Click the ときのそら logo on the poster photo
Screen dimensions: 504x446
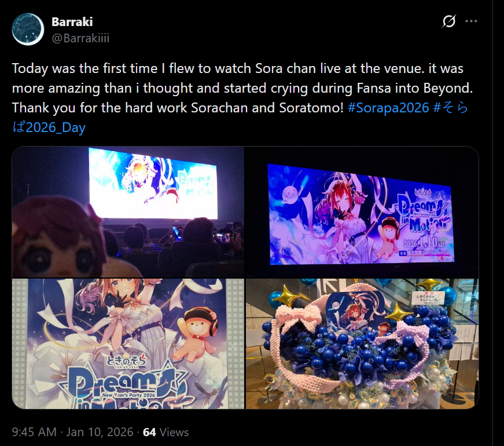126,361
